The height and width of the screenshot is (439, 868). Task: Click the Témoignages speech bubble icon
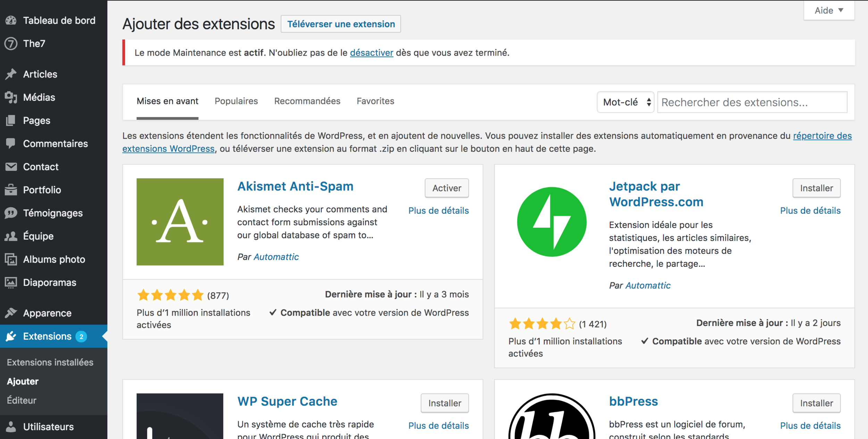click(x=11, y=213)
